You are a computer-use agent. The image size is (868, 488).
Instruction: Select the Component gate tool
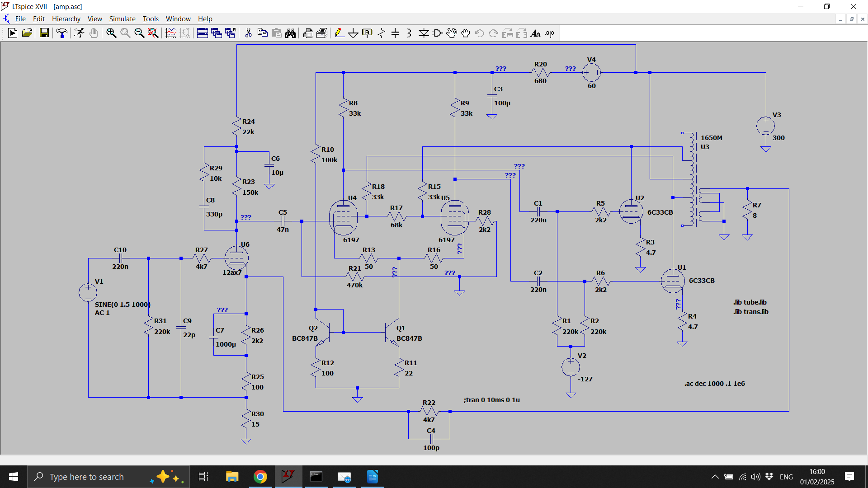tap(438, 33)
